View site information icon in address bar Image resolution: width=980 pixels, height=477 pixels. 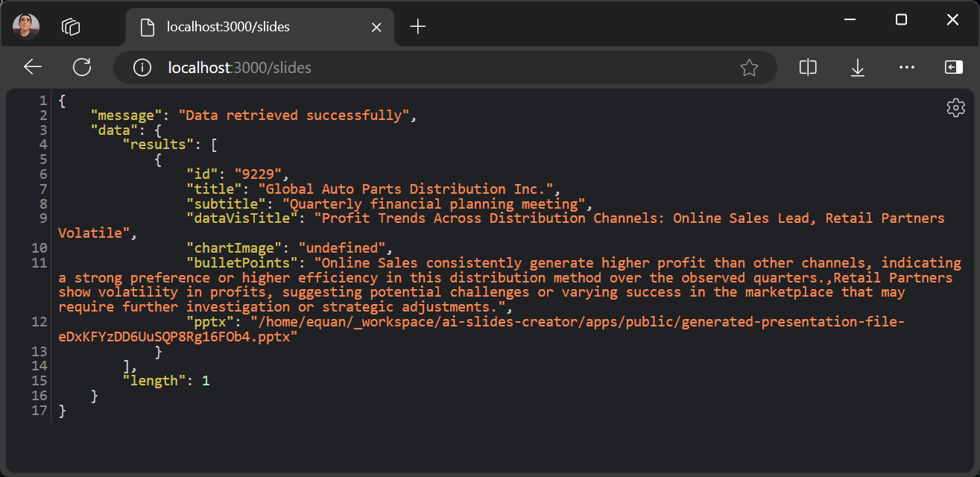(142, 68)
